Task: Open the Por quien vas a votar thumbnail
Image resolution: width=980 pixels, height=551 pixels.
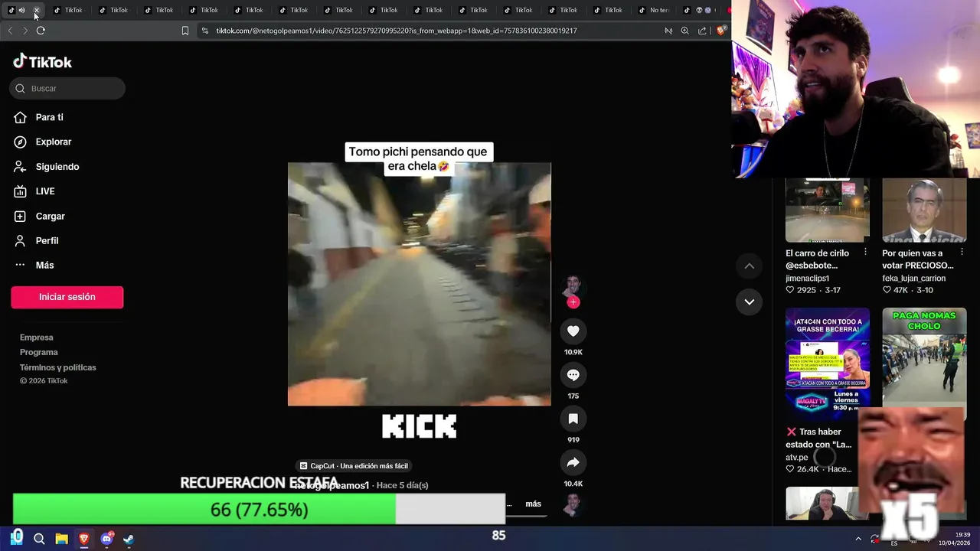Action: click(924, 210)
